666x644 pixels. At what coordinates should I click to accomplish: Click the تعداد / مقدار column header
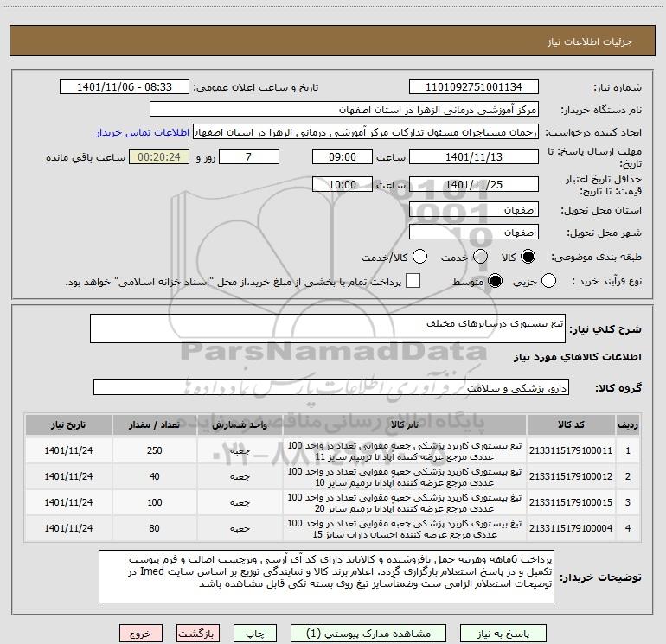[154, 424]
